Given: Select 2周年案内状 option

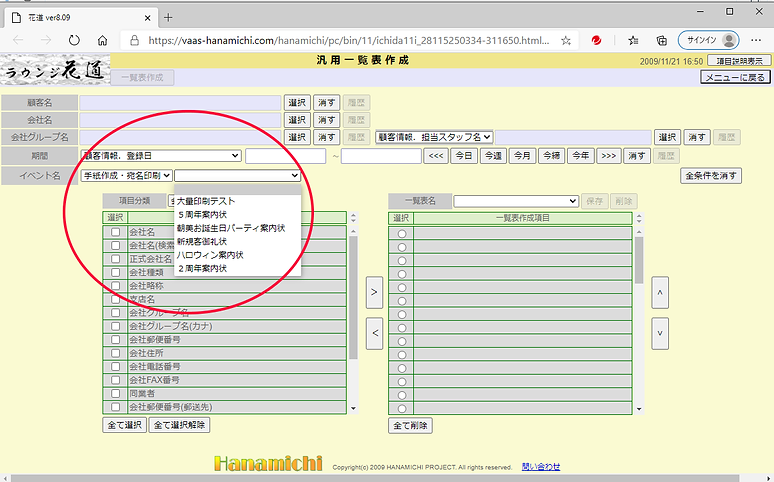Looking at the screenshot, I should tap(237, 268).
